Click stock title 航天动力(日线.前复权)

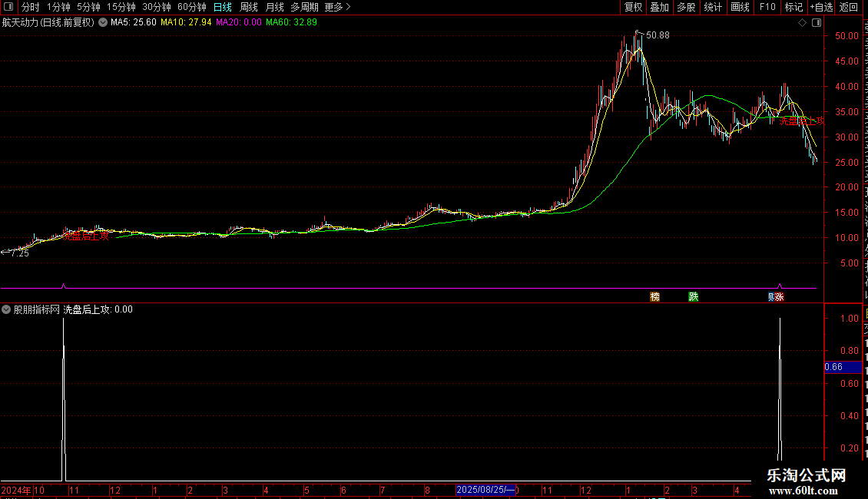click(x=48, y=23)
